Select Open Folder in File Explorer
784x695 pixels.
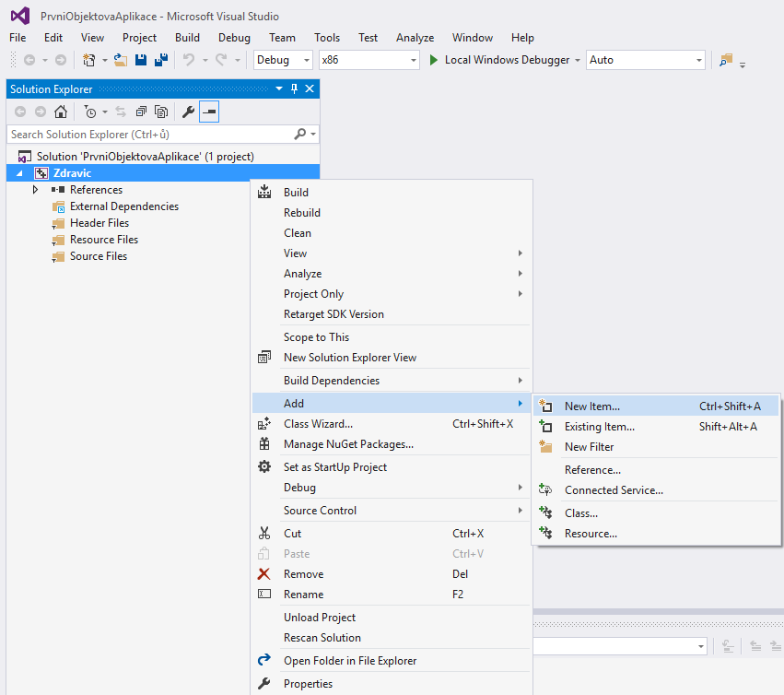coord(392,661)
